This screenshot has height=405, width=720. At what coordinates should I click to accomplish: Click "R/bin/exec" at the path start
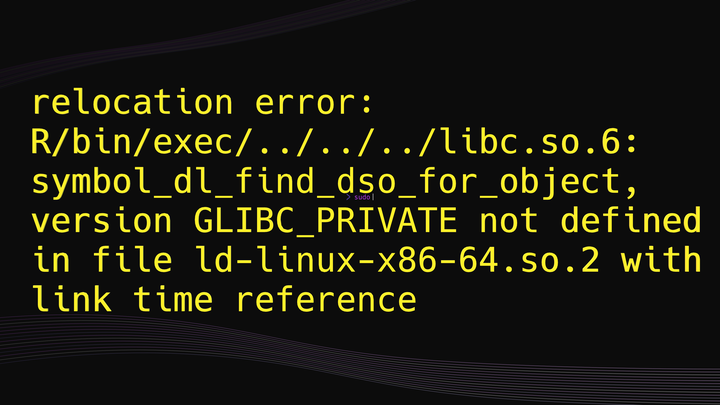pyautogui.click(x=133, y=143)
